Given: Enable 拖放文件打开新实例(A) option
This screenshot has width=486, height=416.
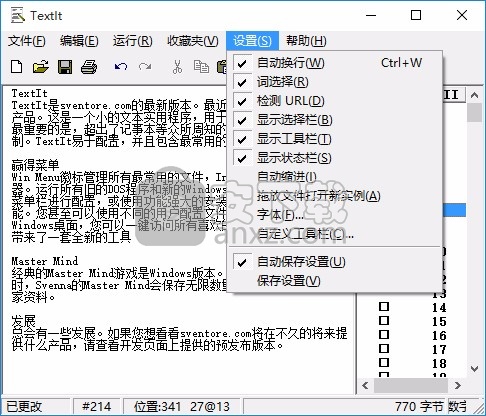Looking at the screenshot, I should click(x=334, y=196).
